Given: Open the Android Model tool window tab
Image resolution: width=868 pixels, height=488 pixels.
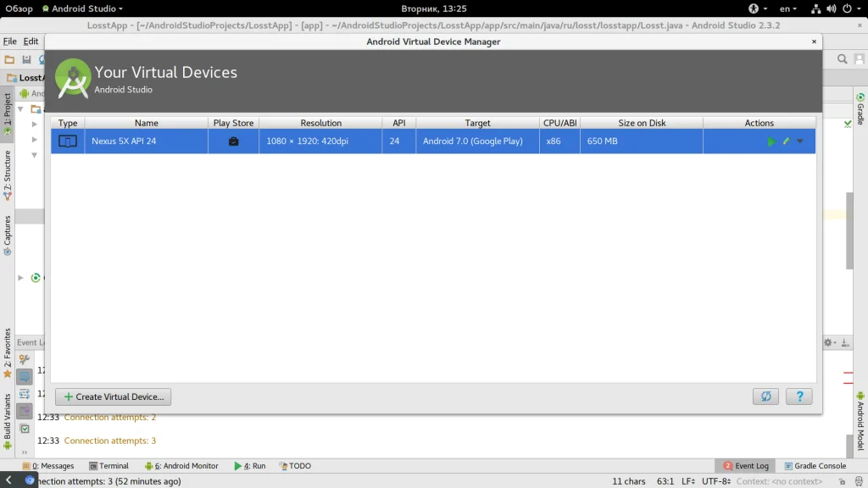Looking at the screenshot, I should pos(860,420).
